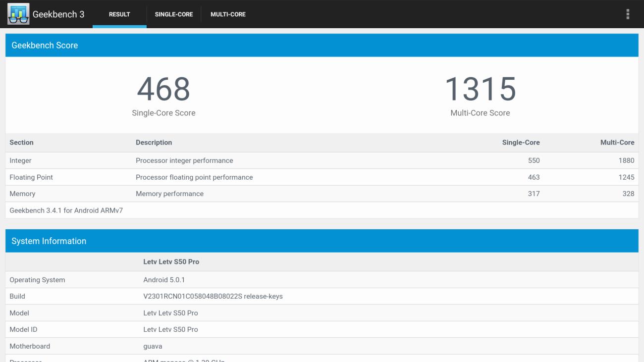This screenshot has width=644, height=362.
Task: Select the Result tab
Action: click(119, 14)
